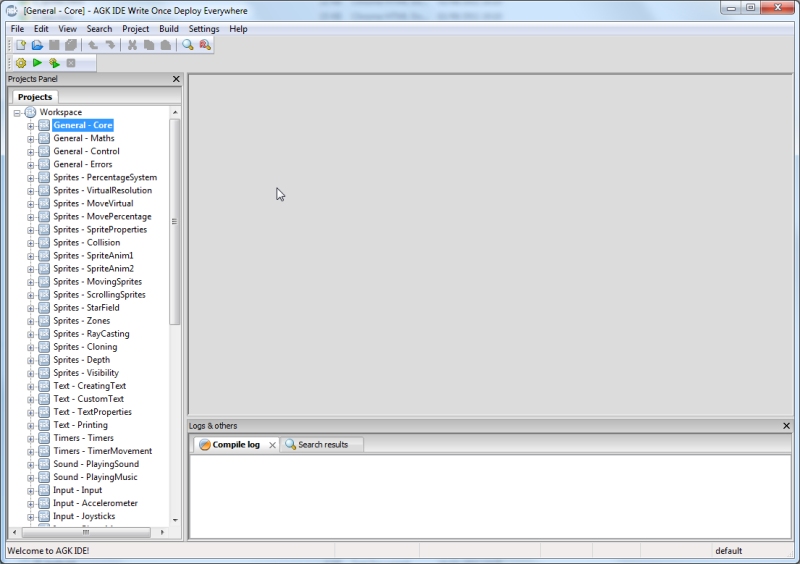
Task: Expand the Text - CreatingText node
Action: point(31,386)
